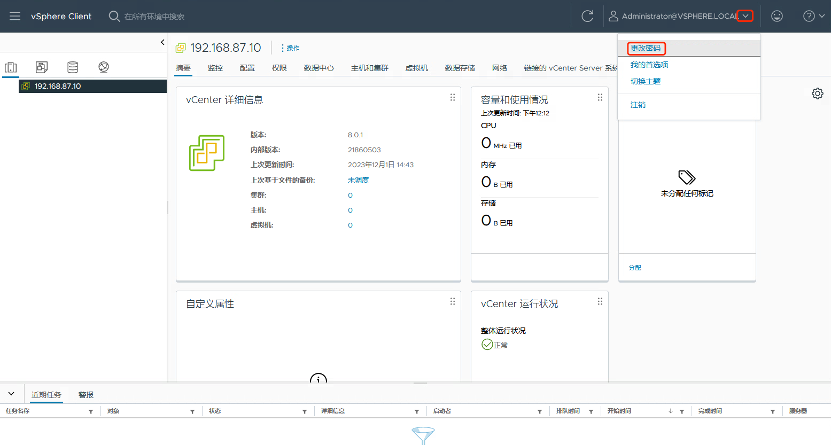
Task: Switch to the 权限 tab
Action: (x=279, y=68)
